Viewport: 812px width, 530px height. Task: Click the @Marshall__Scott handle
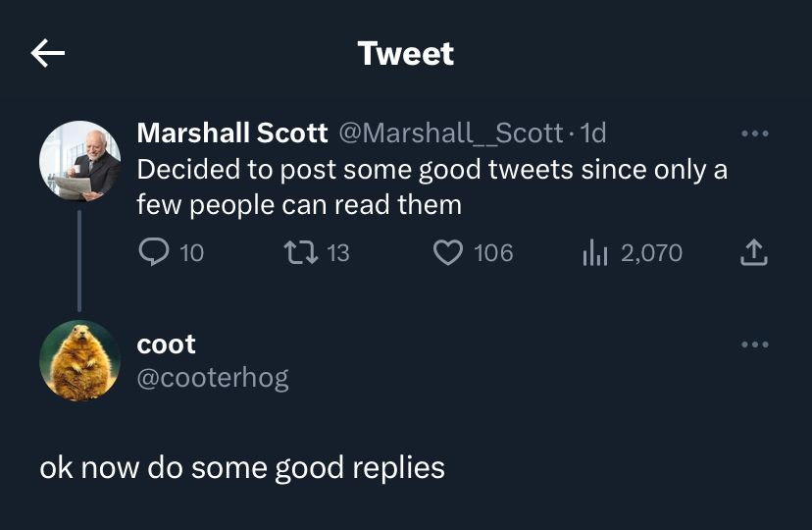pos(450,132)
